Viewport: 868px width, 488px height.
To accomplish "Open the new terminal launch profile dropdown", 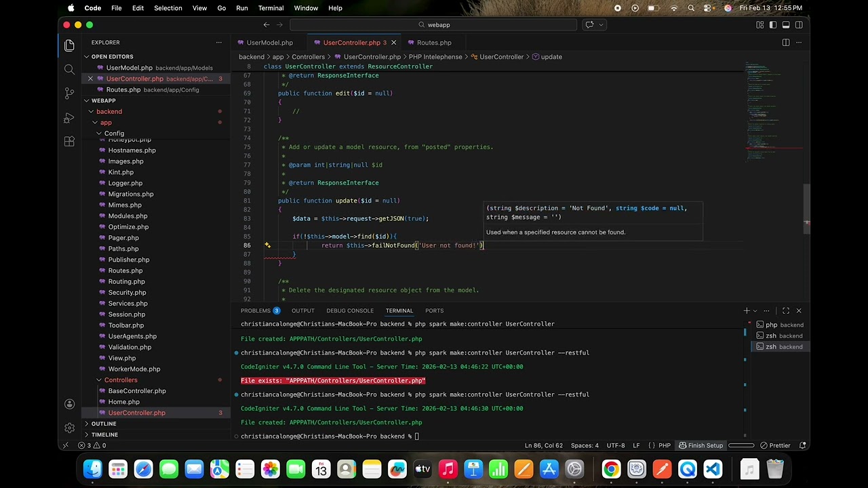I will click(x=755, y=311).
